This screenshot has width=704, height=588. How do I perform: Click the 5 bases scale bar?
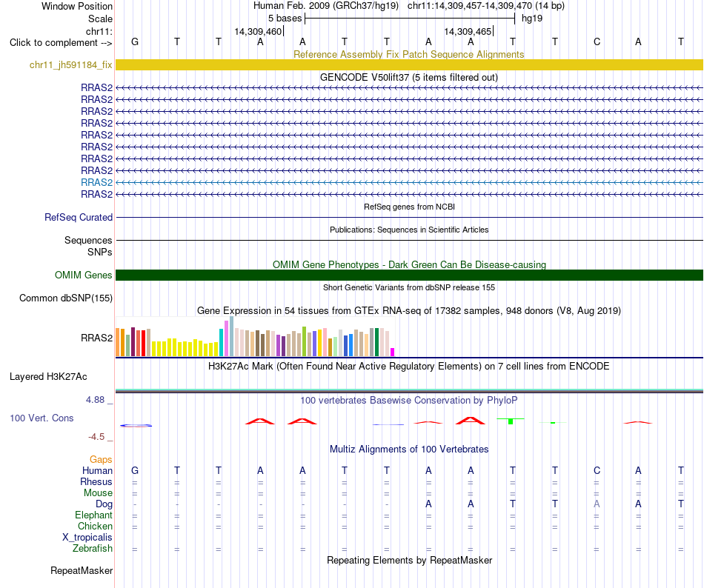point(410,19)
